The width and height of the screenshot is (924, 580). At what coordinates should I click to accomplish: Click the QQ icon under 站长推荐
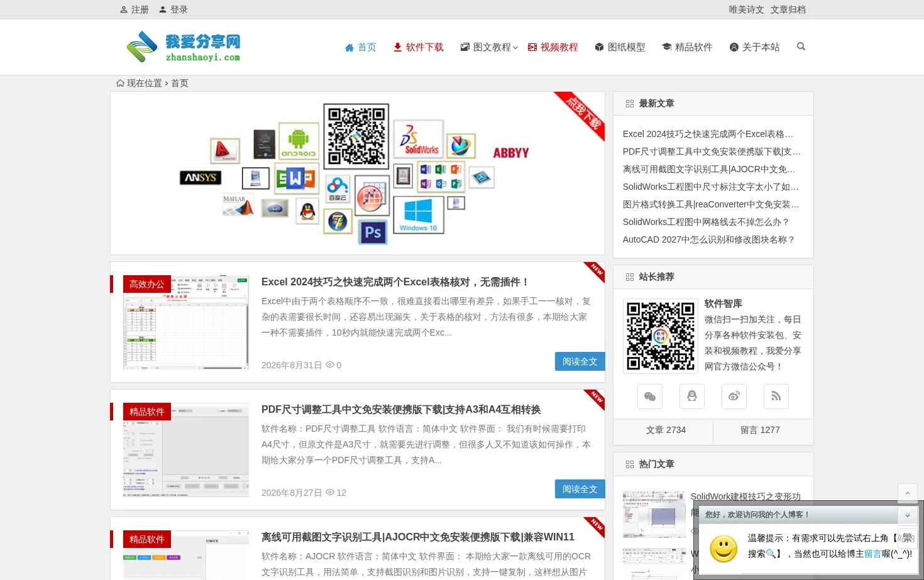click(692, 397)
